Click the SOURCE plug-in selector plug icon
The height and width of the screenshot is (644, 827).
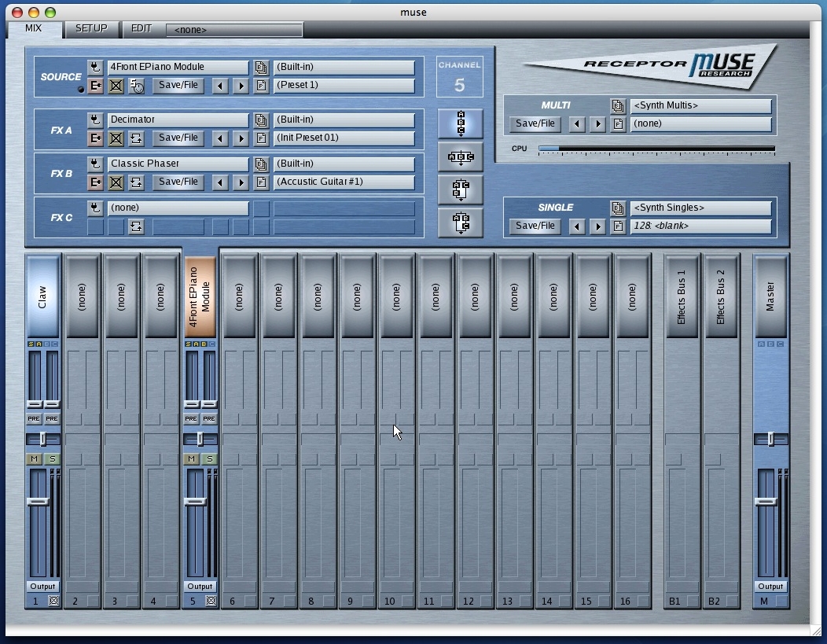coord(95,67)
